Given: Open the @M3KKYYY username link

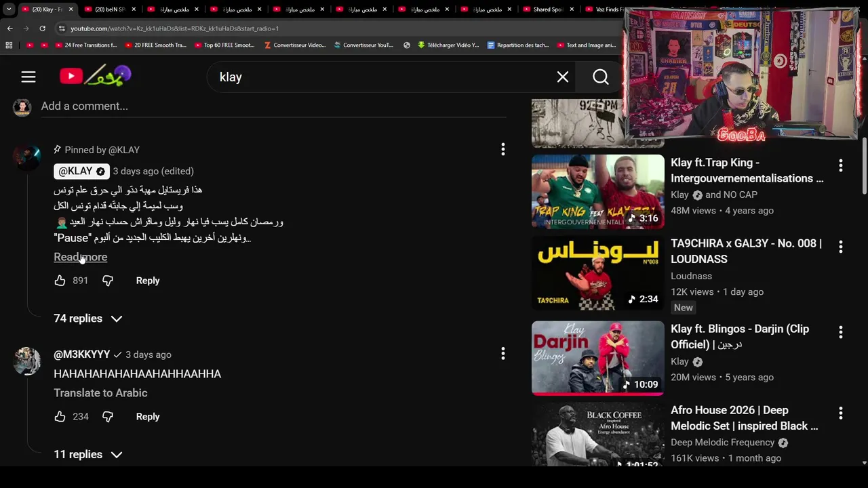Looking at the screenshot, I should coord(81,354).
